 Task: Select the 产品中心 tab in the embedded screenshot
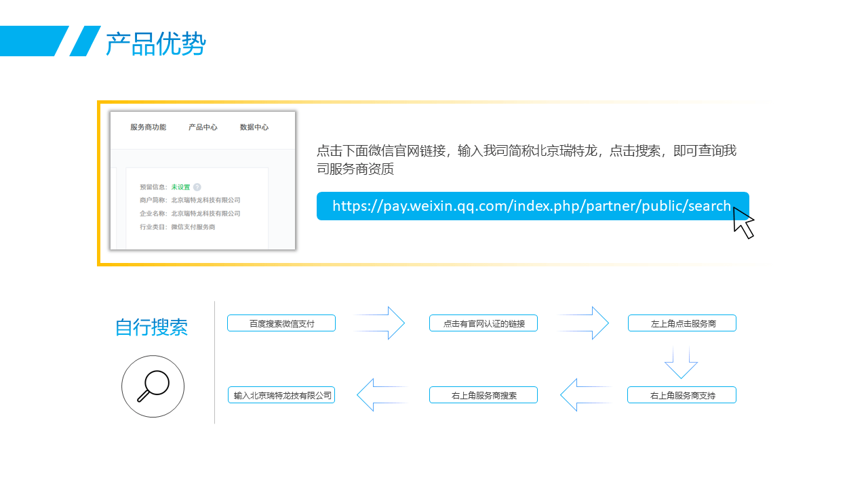(203, 127)
